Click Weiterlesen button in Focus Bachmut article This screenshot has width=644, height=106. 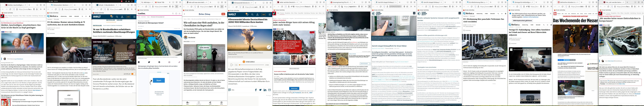click(294, 88)
